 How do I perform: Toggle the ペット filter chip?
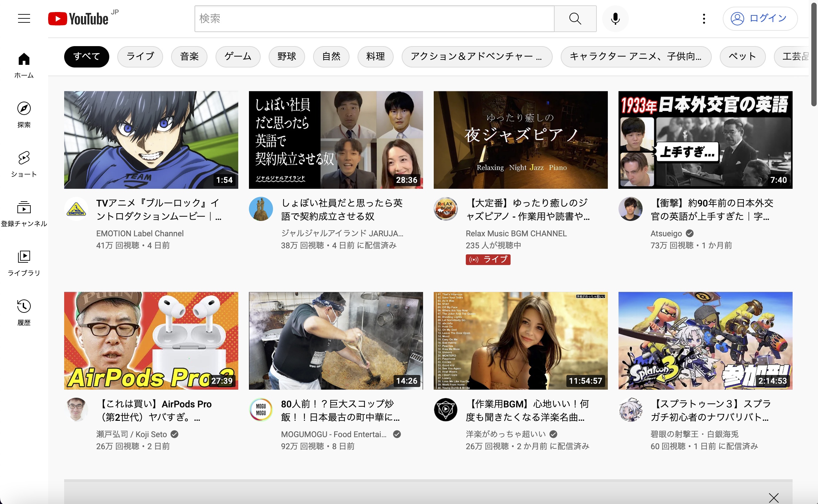742,56
